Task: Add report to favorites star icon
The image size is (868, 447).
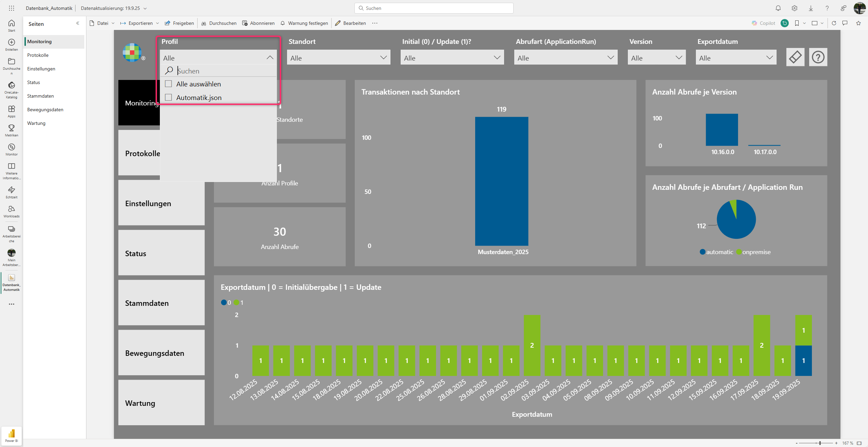Action: [858, 23]
